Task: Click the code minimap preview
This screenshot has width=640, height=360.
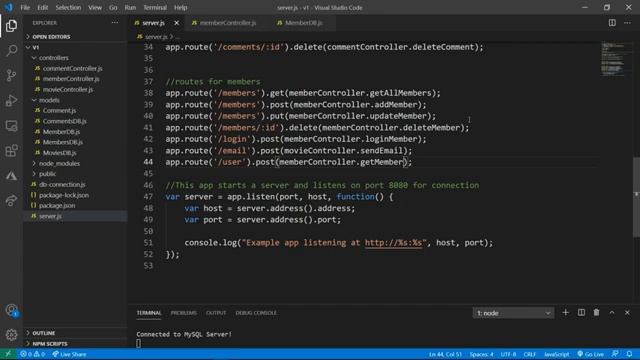Action: 614,59
